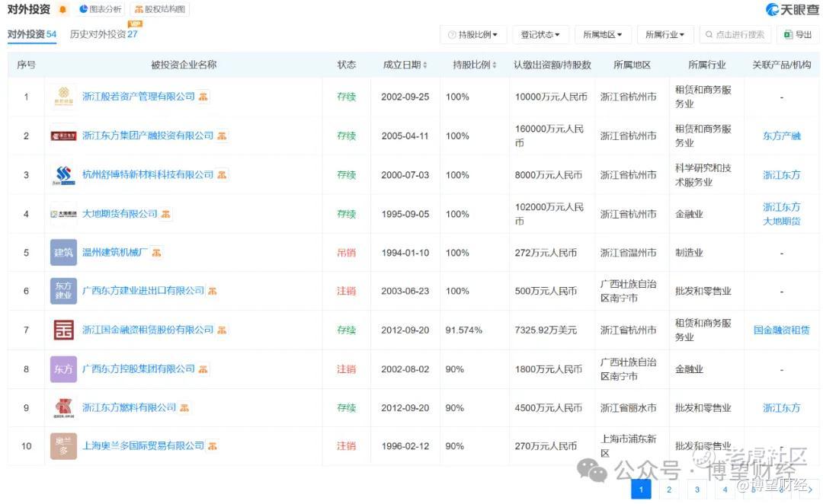823x504 pixels.
Task: Open related product 国金融资租赁 link
Action: point(782,330)
